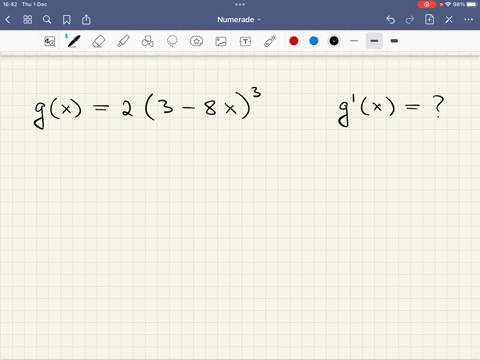Go back using the back chevron
This screenshot has height=360, width=480.
8,20
